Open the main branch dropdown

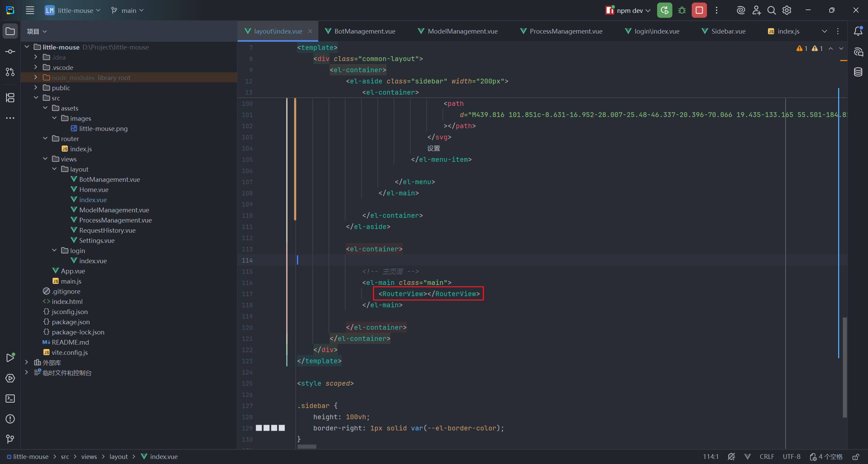click(x=127, y=11)
